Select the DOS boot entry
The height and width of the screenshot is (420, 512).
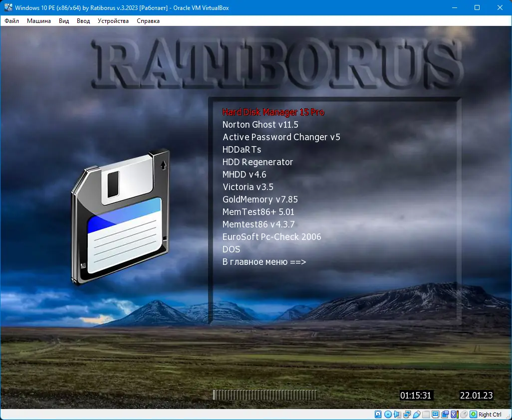coord(231,249)
